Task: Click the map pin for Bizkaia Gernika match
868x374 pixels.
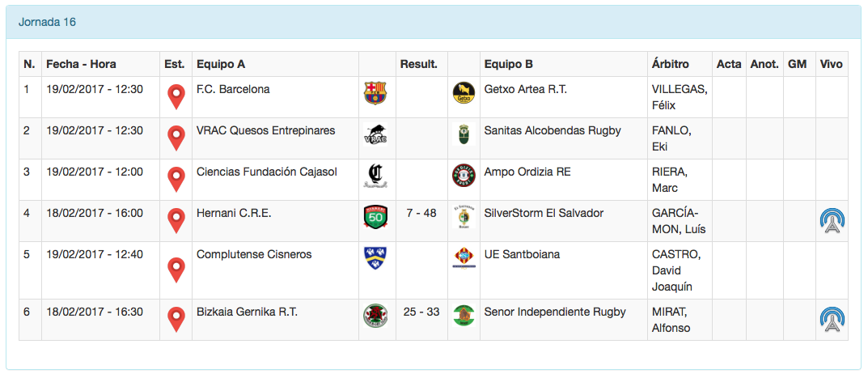Action: coord(176,320)
